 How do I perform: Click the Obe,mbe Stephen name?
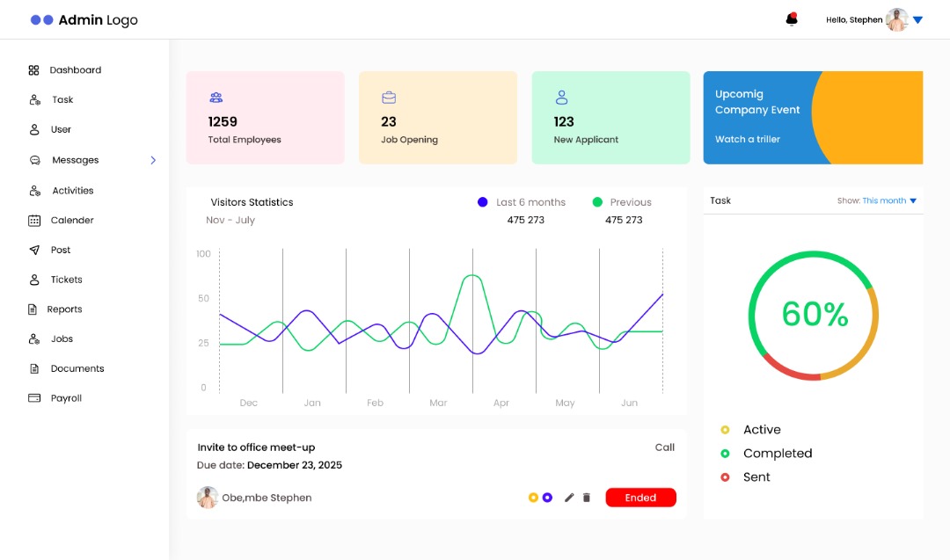click(267, 498)
